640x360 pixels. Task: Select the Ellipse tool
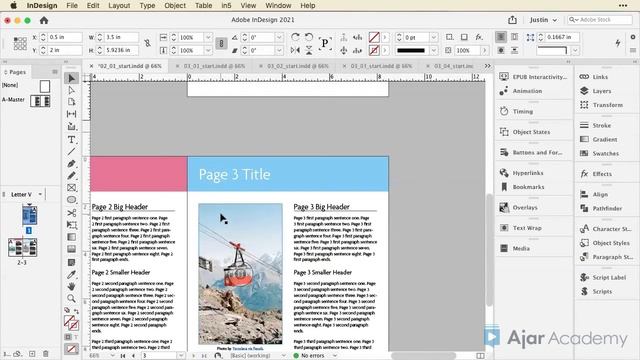click(71, 200)
